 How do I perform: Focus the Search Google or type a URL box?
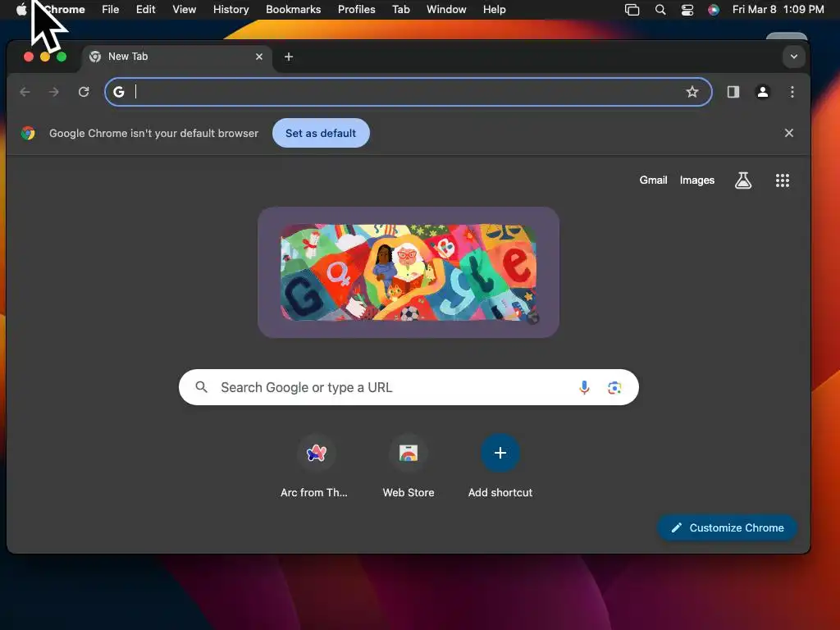[x=409, y=387]
